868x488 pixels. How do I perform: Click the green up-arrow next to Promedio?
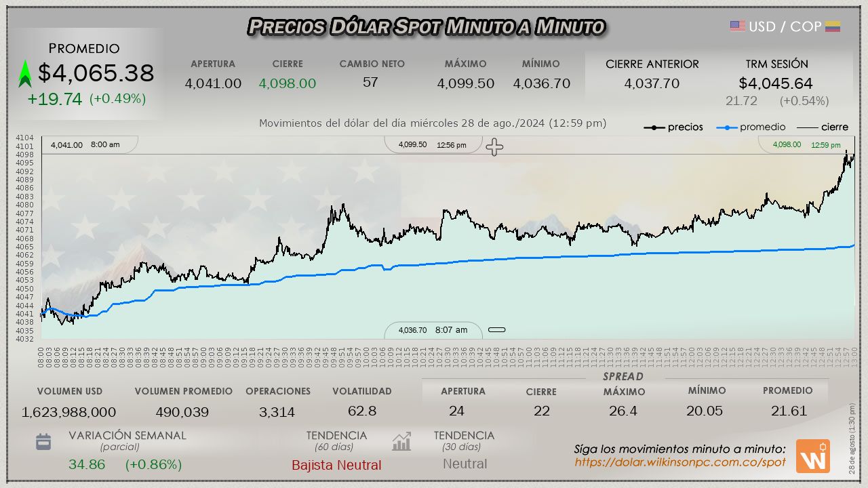tap(25, 73)
